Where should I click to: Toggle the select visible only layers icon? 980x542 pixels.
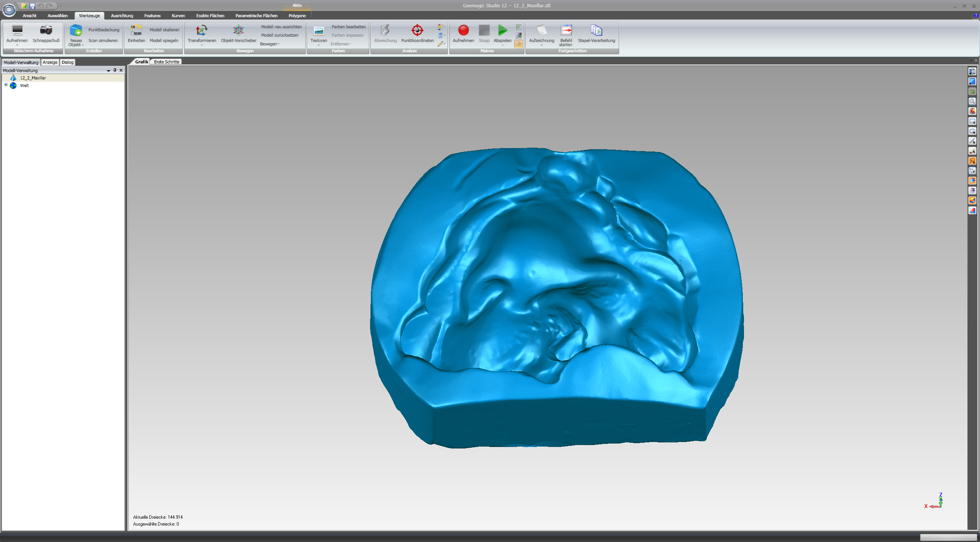pyautogui.click(x=972, y=190)
